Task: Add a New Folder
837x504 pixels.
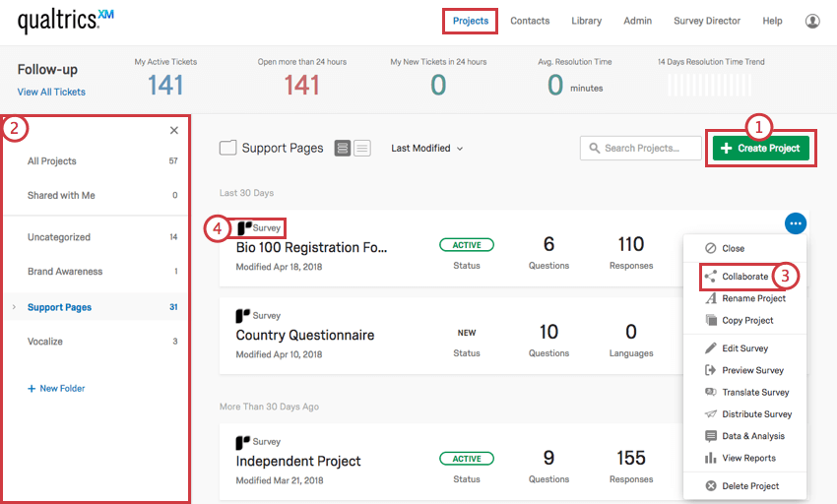Action: click(56, 389)
